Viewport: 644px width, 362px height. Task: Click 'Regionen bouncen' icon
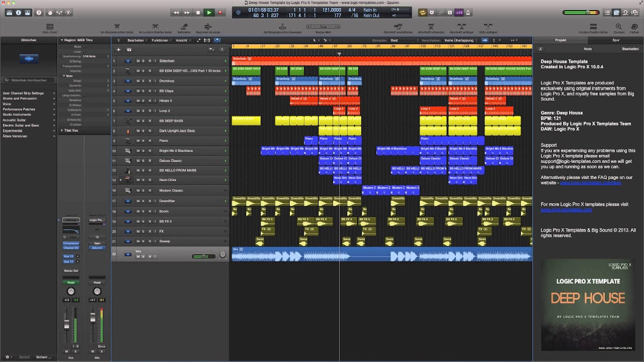click(208, 26)
